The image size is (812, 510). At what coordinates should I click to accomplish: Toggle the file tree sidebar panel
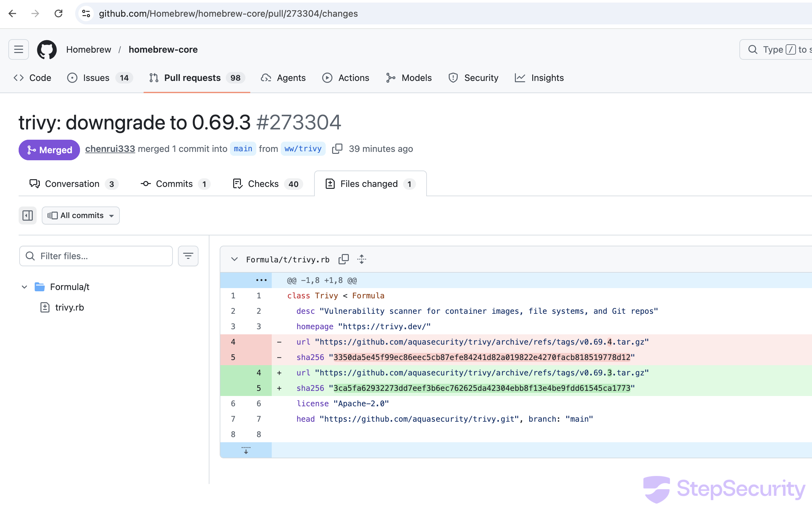click(x=27, y=215)
